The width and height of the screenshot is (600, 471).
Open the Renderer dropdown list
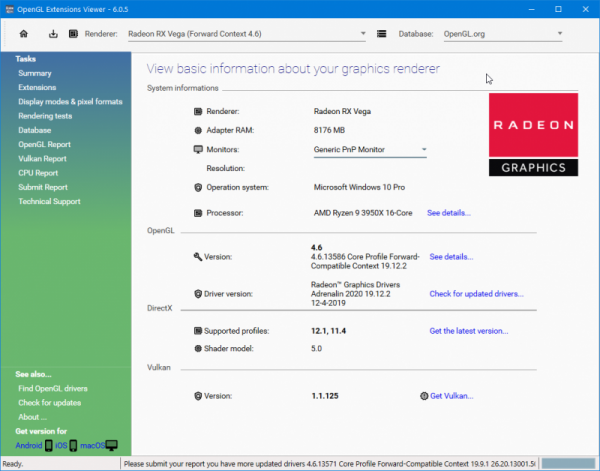pyautogui.click(x=362, y=34)
